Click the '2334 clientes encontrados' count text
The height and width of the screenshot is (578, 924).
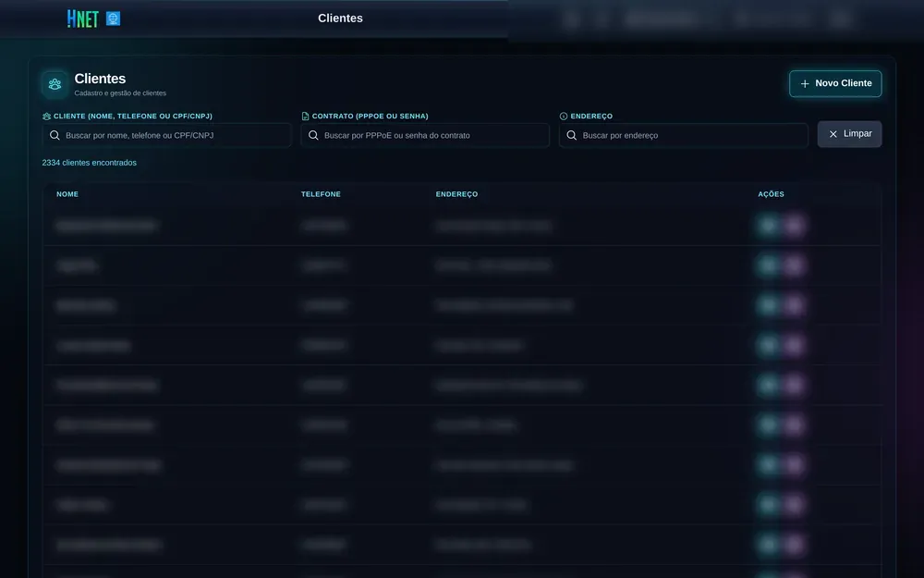[89, 163]
